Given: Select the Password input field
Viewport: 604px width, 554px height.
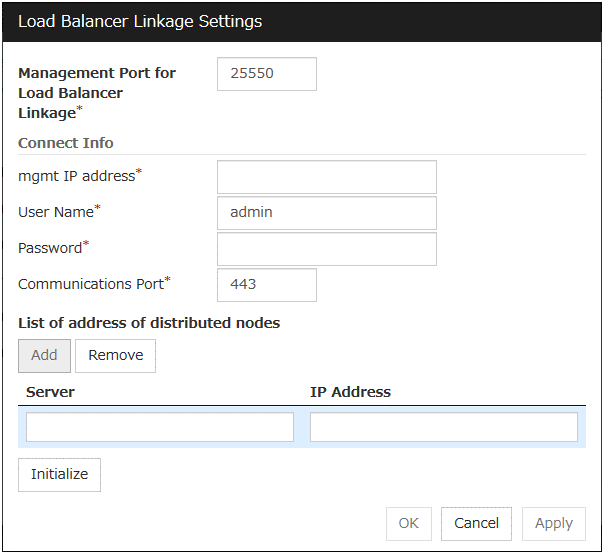Looking at the screenshot, I should tap(326, 249).
